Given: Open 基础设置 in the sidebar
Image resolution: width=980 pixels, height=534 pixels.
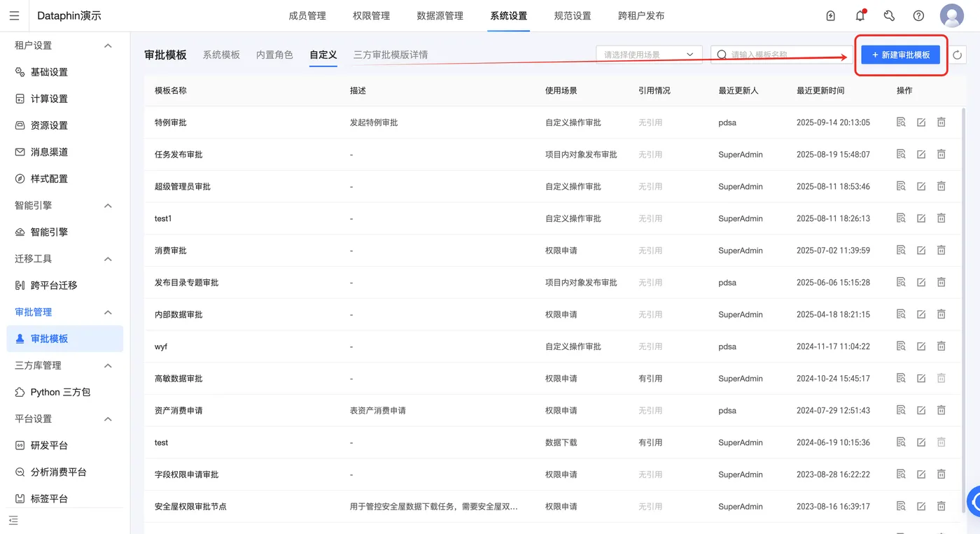Looking at the screenshot, I should [x=49, y=72].
